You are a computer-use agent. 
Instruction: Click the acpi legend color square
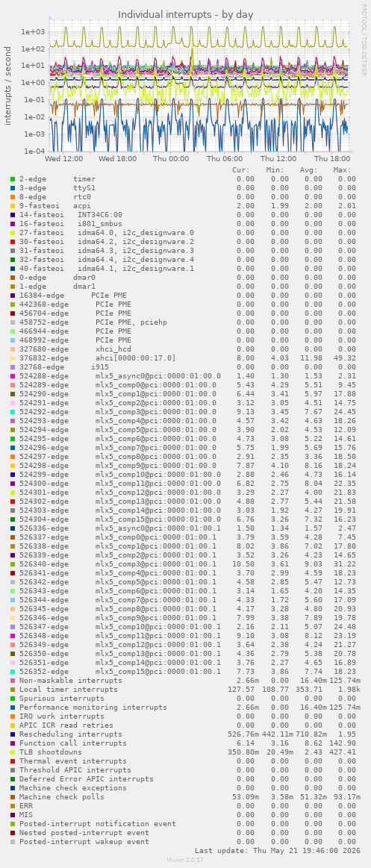pos(13,205)
